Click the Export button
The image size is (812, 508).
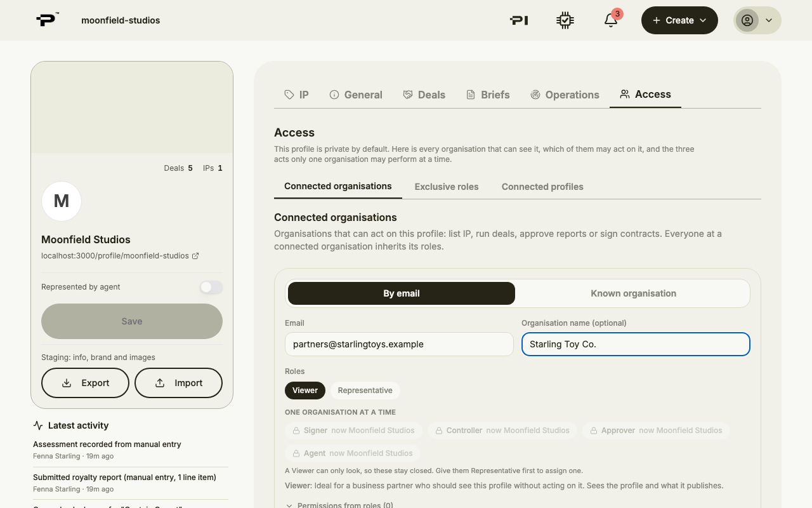(85, 383)
